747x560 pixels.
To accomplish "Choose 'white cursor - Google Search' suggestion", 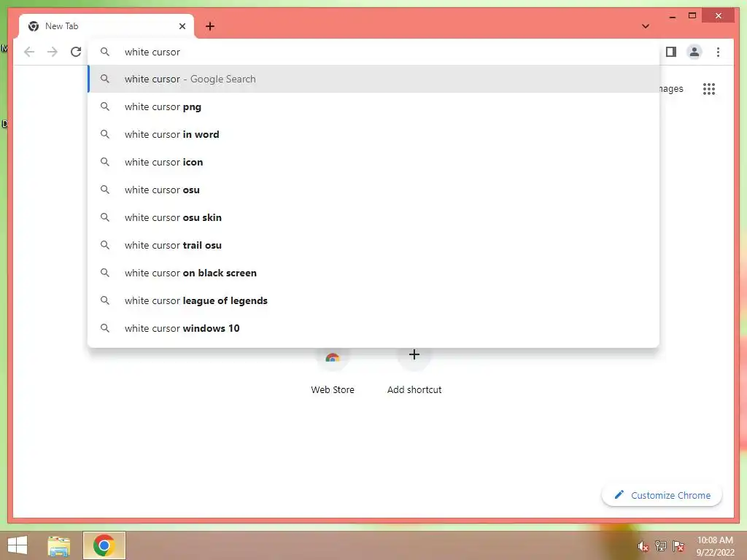I will point(373,79).
